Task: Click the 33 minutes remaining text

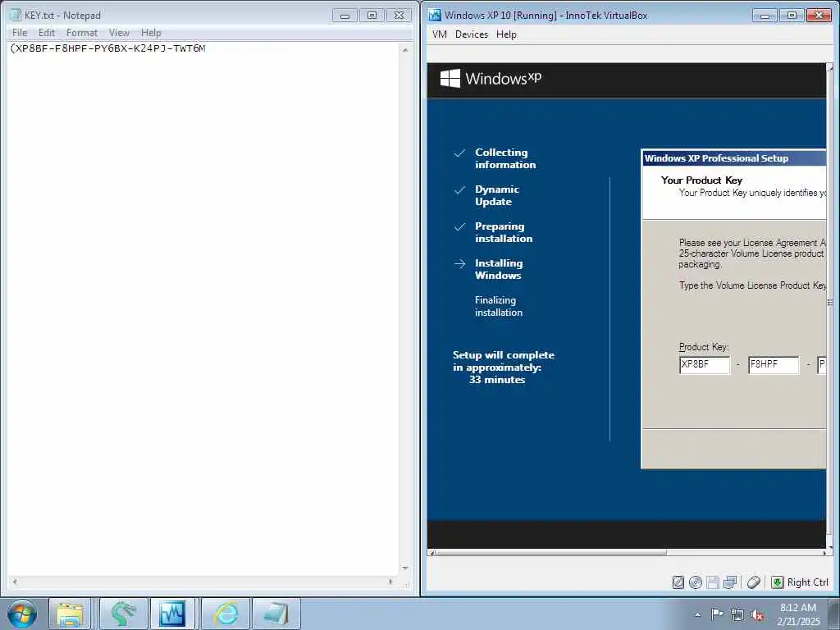Action: [496, 379]
